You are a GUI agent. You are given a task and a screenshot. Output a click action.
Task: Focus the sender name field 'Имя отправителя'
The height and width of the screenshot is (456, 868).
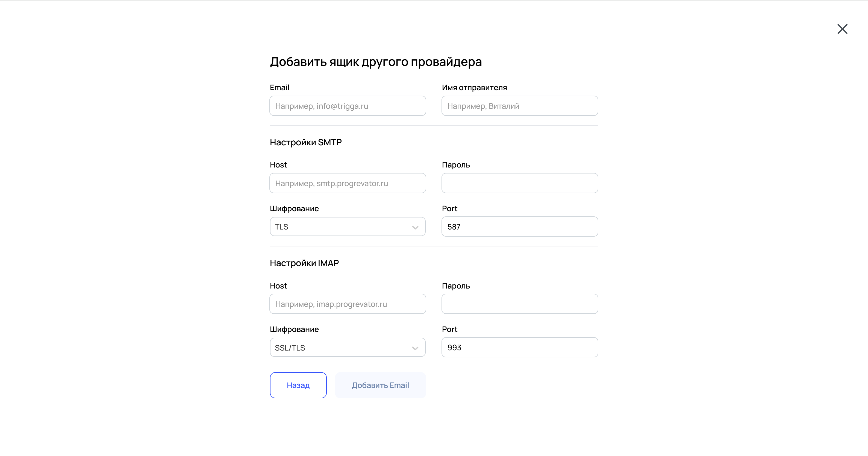520,106
